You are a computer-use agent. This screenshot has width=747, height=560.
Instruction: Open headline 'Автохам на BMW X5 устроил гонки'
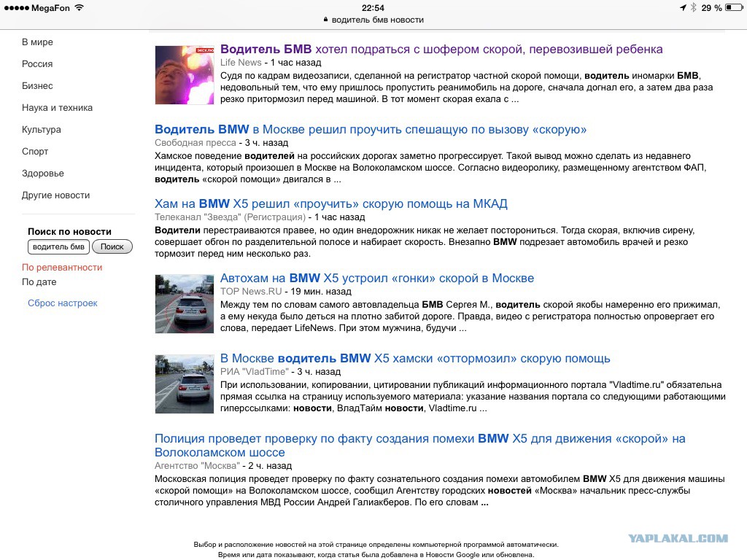(377, 278)
